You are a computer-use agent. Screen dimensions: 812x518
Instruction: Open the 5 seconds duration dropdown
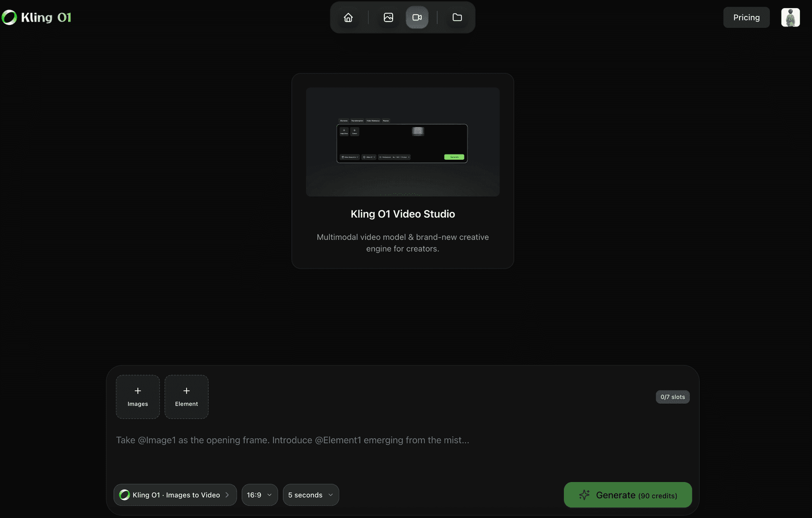pos(310,494)
